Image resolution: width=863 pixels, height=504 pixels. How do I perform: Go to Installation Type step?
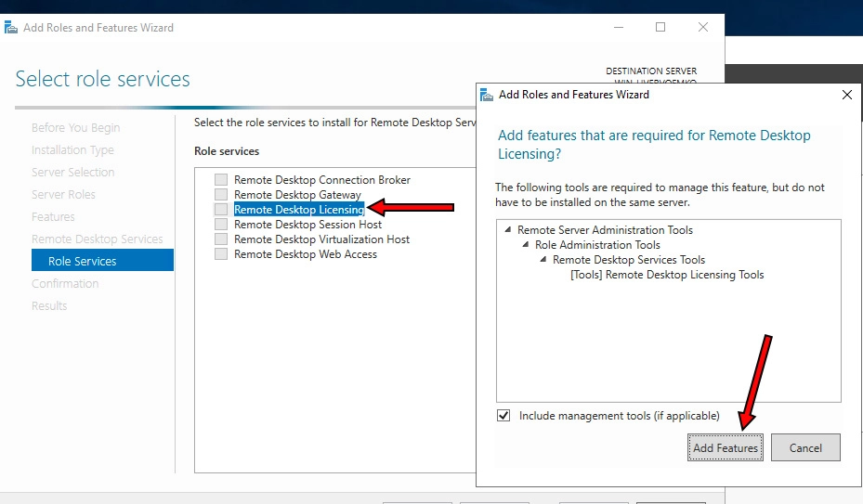[x=72, y=150]
